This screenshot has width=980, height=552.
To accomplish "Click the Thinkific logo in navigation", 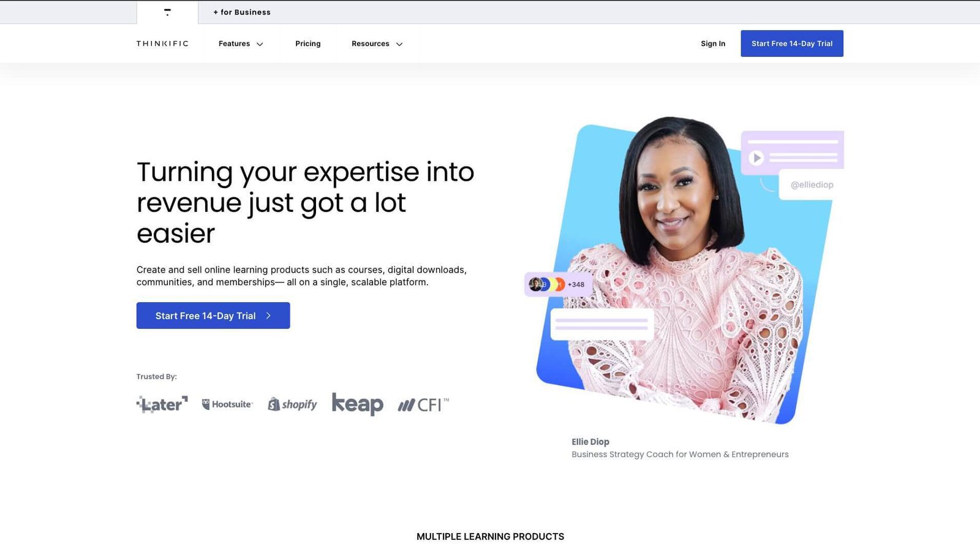I will [162, 43].
